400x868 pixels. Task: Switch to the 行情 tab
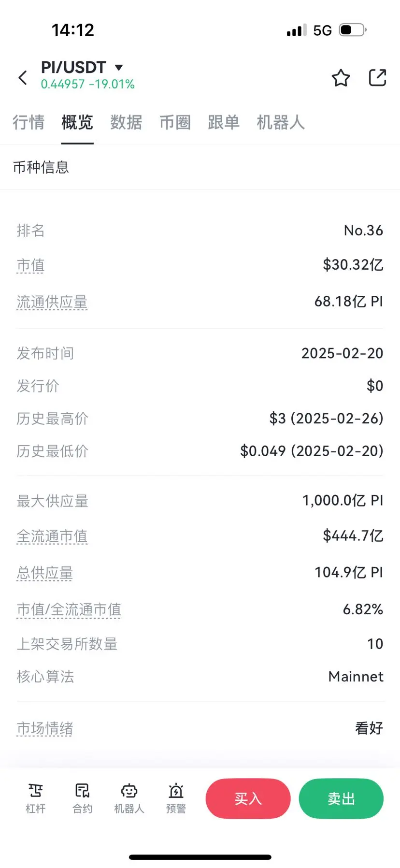click(29, 122)
